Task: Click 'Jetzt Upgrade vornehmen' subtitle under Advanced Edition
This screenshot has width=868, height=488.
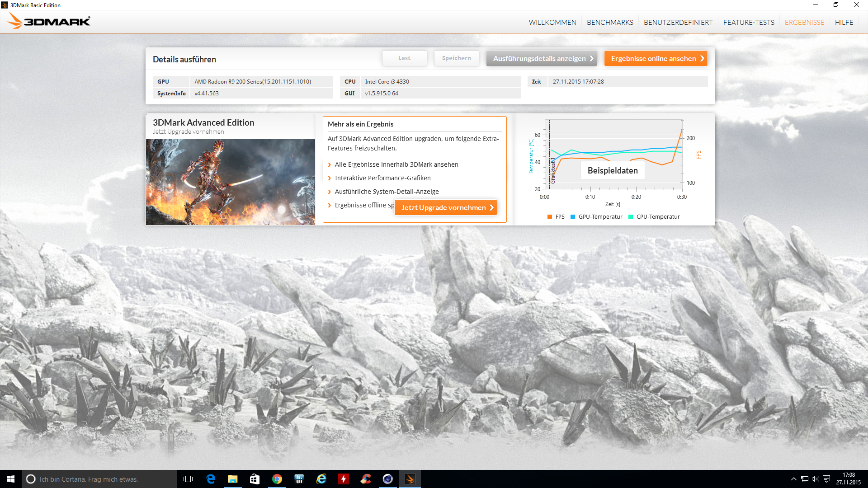Action: [x=189, y=132]
